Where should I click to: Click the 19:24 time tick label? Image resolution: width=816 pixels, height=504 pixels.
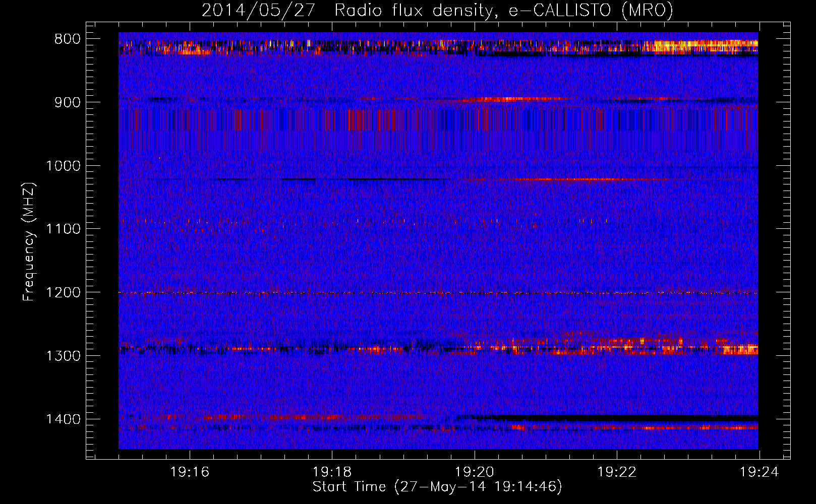coord(759,472)
